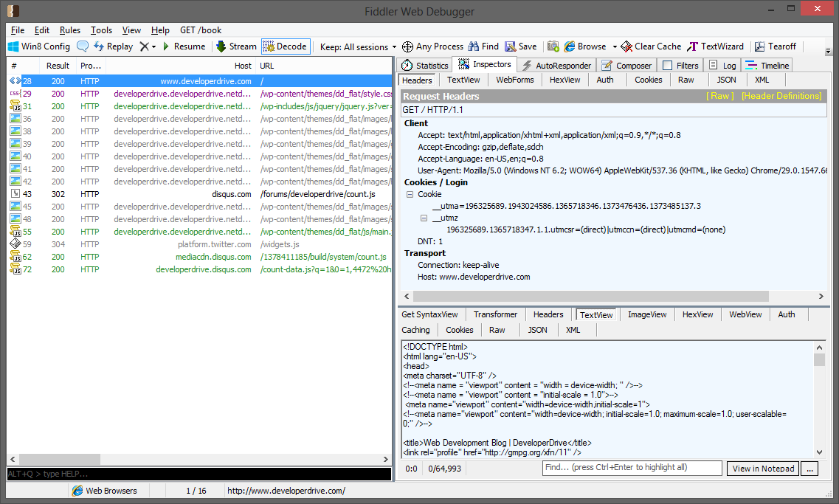Select session 29 style.css row
Screen dimensions: 839x504
click(x=199, y=94)
